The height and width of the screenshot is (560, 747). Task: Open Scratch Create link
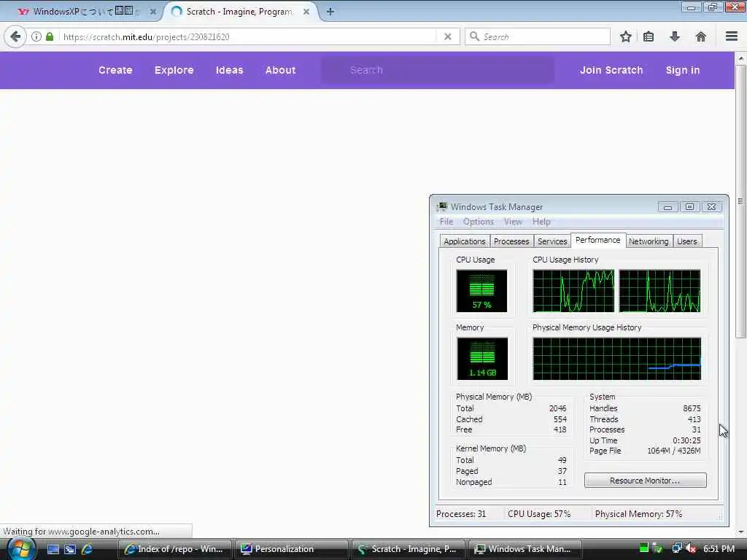(115, 70)
